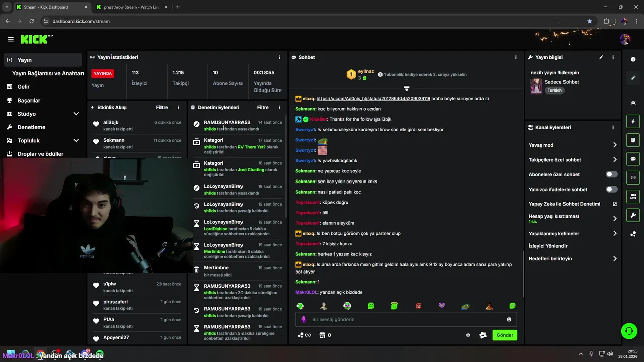This screenshot has height=362, width=644.
Task: Click eylinaz in the gift leaderboard
Action: (x=366, y=72)
